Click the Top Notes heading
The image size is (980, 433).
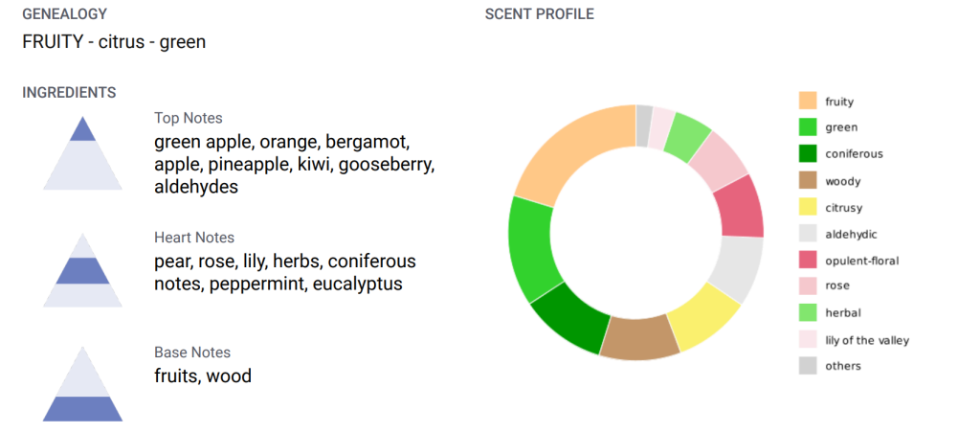click(x=189, y=118)
